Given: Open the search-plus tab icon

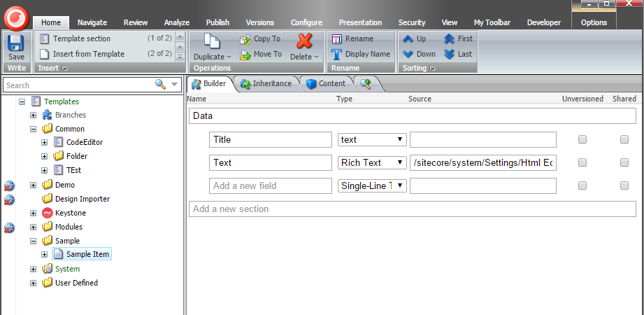Looking at the screenshot, I should [x=366, y=83].
